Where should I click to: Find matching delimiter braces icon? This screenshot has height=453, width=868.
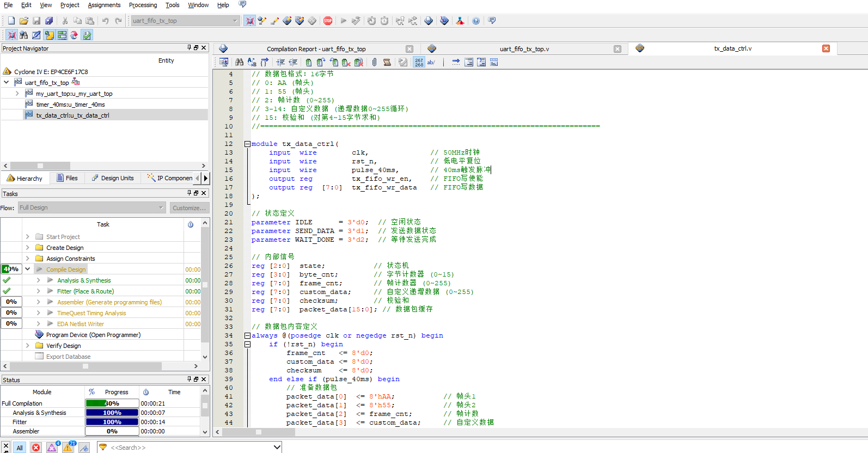(265, 62)
